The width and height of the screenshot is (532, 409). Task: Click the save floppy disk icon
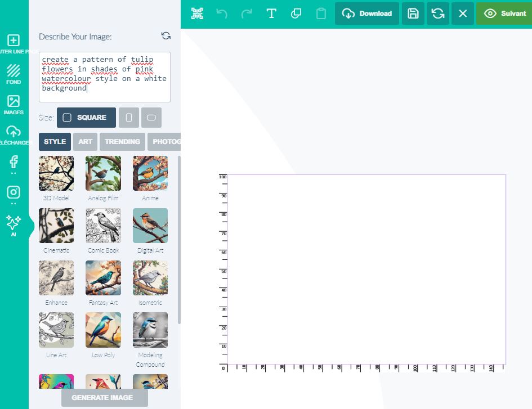(413, 14)
